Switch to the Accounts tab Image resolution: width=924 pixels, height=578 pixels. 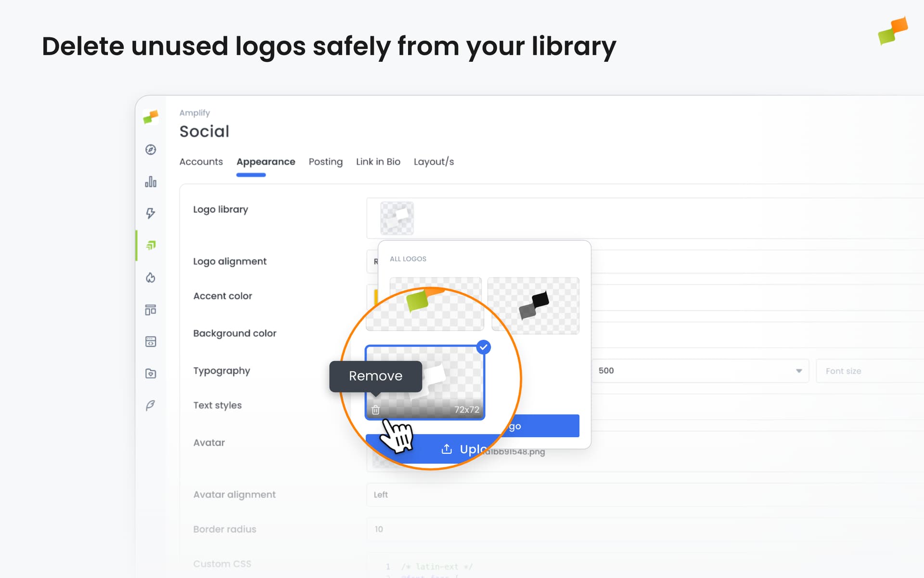(201, 162)
